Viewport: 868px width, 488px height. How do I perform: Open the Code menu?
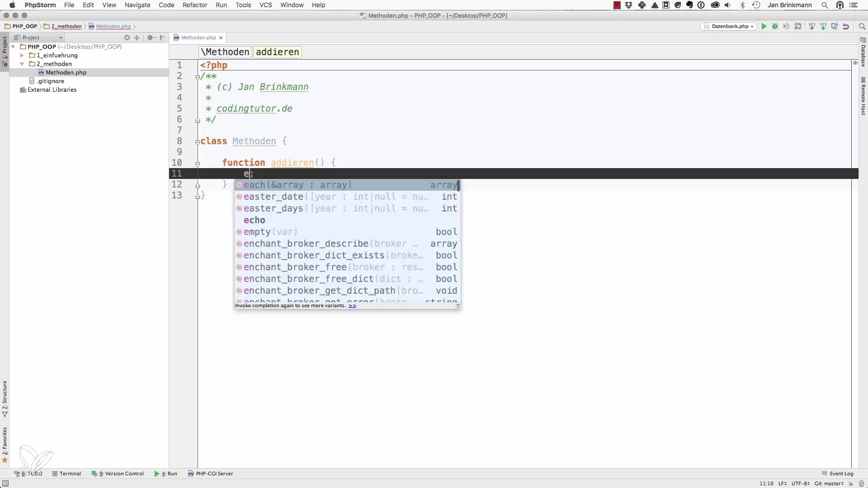coord(166,5)
